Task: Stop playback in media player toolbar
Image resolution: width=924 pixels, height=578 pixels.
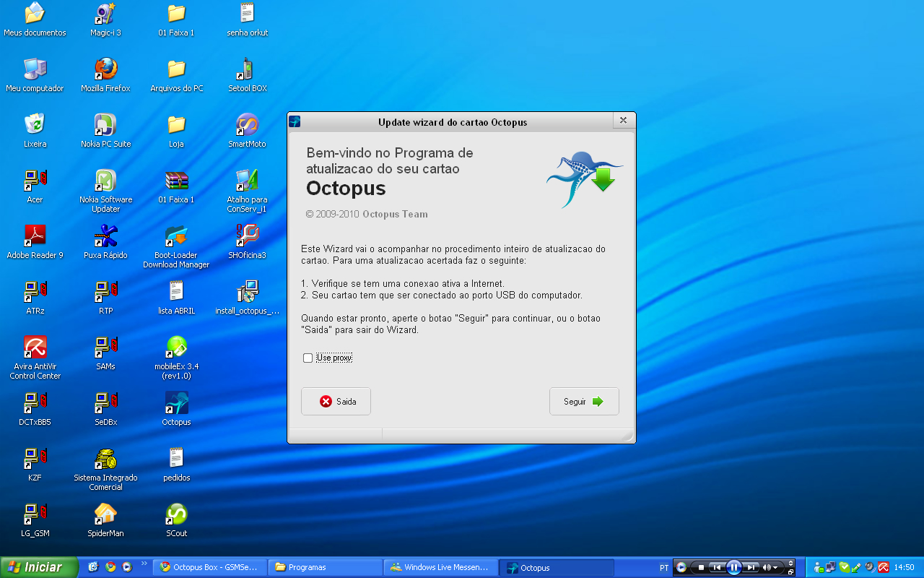Action: [x=701, y=567]
